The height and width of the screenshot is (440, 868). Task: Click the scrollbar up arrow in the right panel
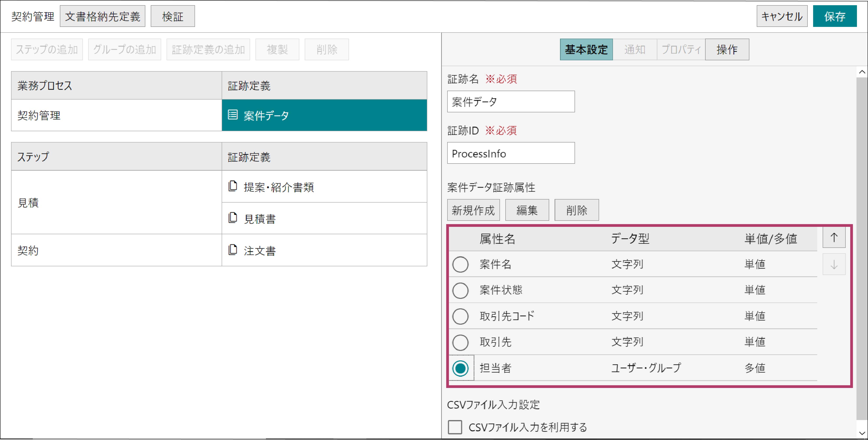[861, 72]
